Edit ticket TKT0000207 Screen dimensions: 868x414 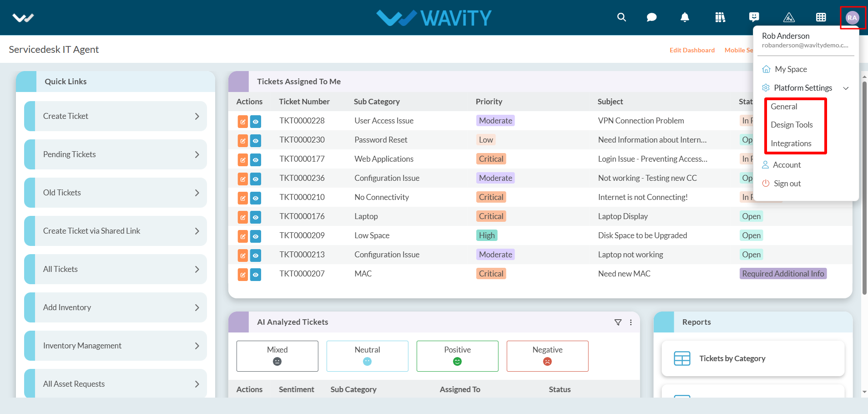pyautogui.click(x=243, y=275)
